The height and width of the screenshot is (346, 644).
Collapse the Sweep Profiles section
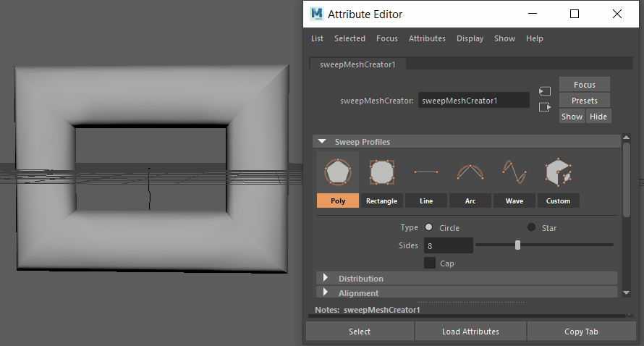tap(322, 141)
